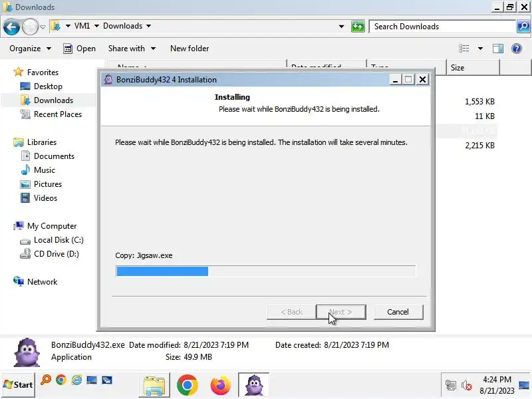The image size is (532, 399).
Task: Select Downloads under Favorites
Action: pos(54,100)
